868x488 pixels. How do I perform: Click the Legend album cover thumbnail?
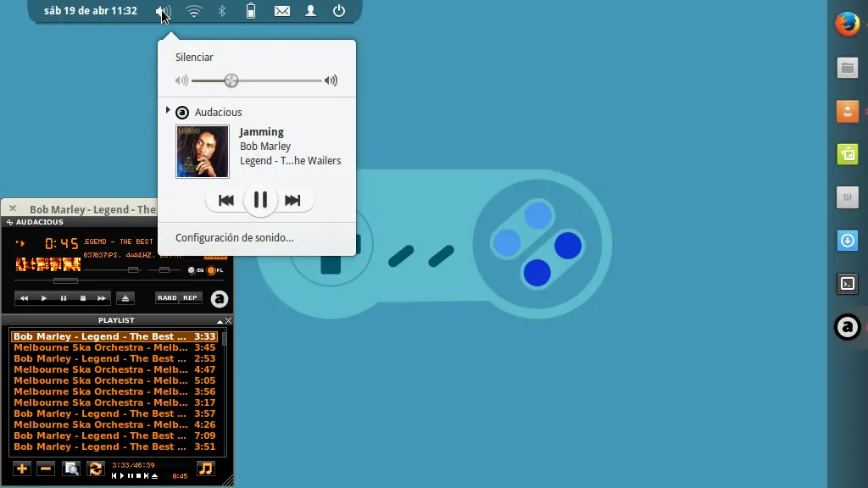pyautogui.click(x=203, y=152)
